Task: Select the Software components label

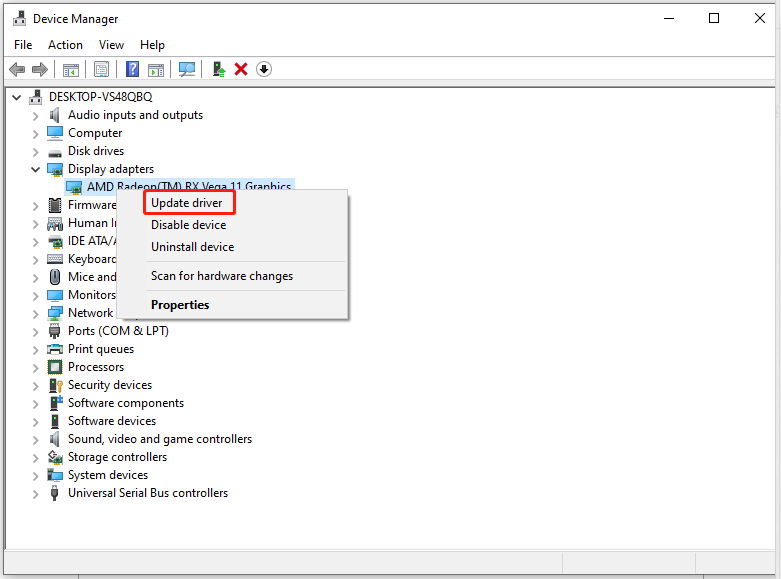Action: 126,403
